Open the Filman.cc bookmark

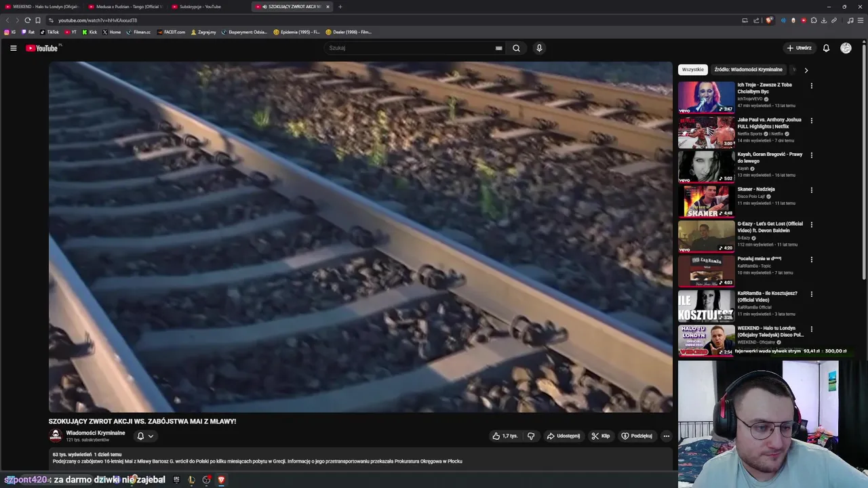click(x=138, y=32)
